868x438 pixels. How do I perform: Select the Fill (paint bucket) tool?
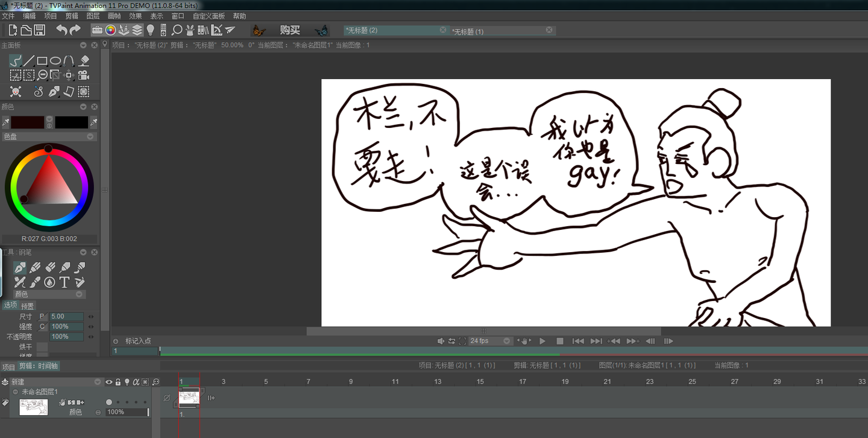(x=83, y=61)
